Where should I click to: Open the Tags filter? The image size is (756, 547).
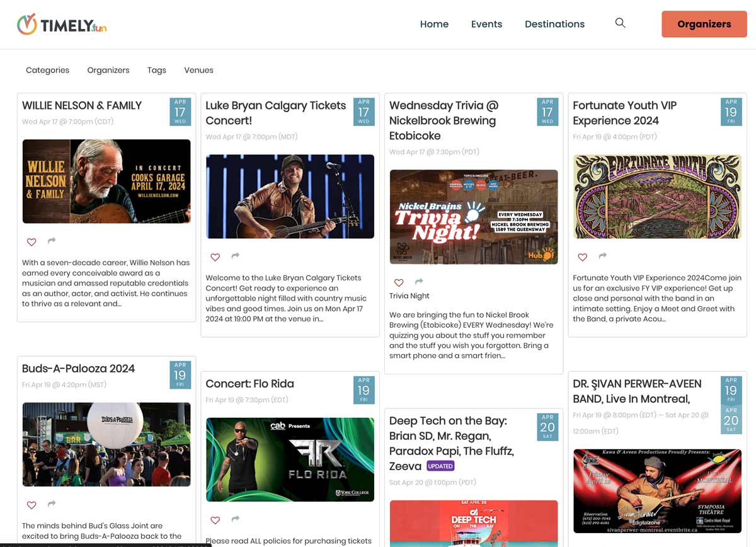tap(156, 70)
